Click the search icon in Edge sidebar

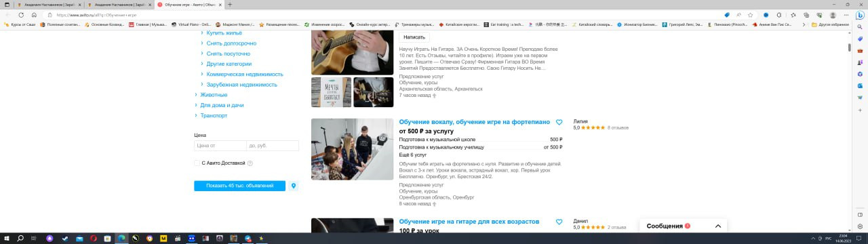click(859, 28)
